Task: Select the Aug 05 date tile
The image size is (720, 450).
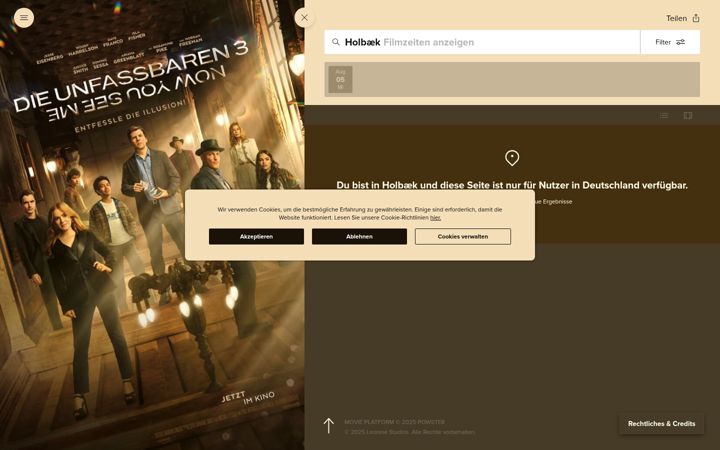Action: (x=340, y=79)
